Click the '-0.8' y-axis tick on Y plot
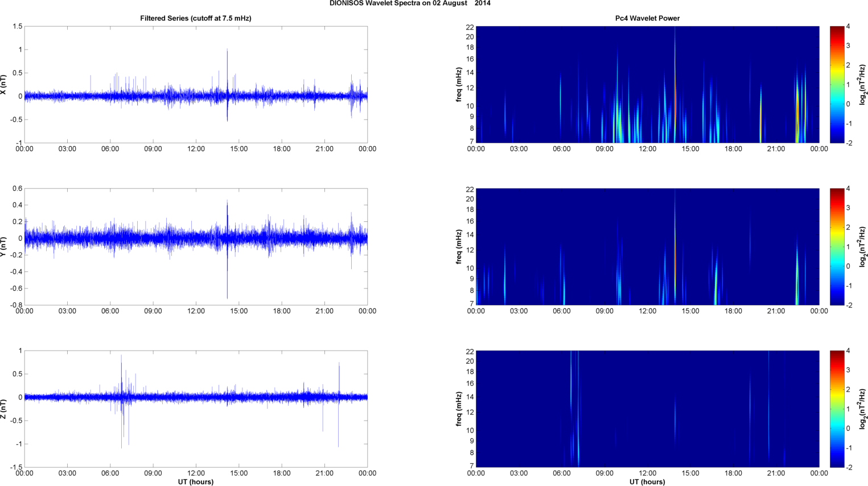The image size is (868, 486). pos(15,305)
